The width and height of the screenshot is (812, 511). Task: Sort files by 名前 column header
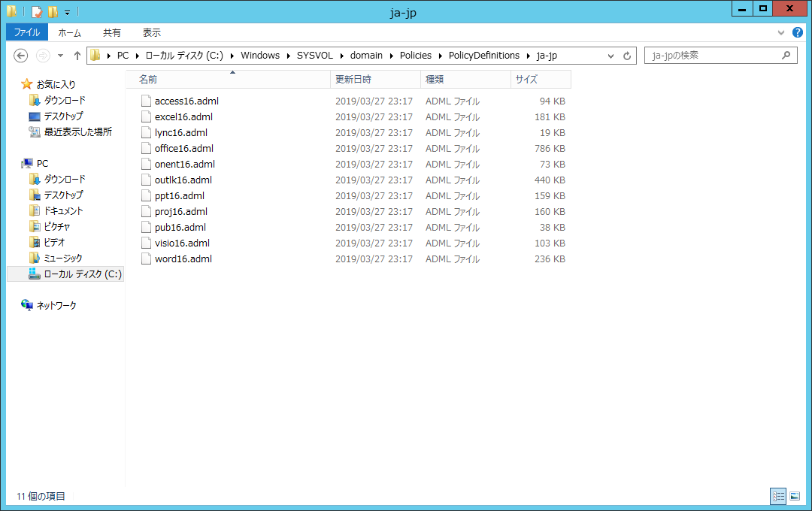(229, 79)
